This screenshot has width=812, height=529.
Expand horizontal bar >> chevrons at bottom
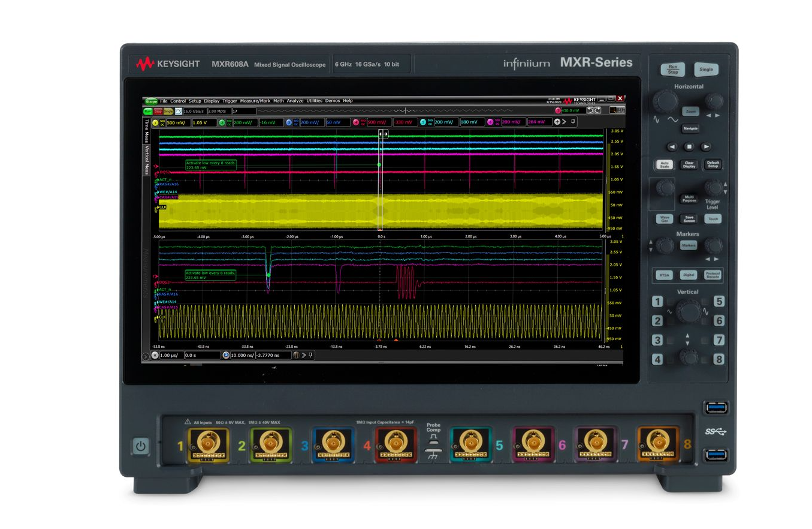pyautogui.click(x=303, y=355)
